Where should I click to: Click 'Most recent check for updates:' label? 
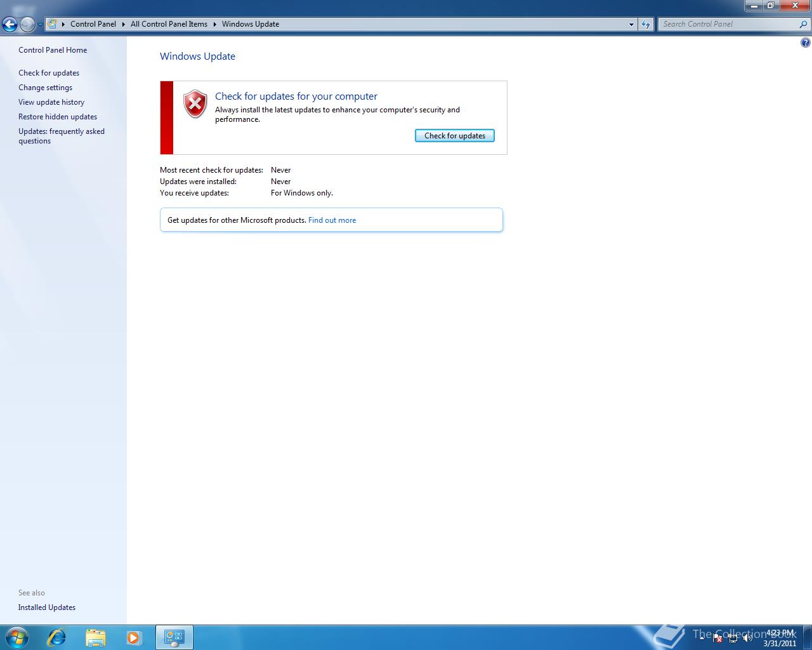tap(211, 170)
